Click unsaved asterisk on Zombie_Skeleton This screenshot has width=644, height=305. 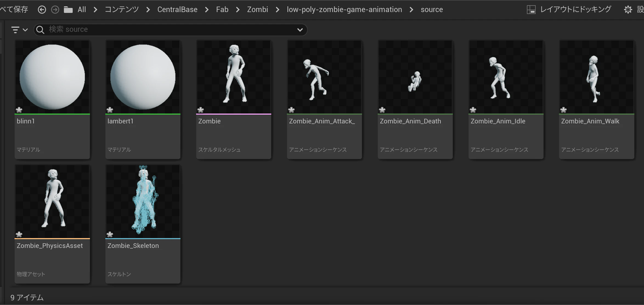point(110,235)
